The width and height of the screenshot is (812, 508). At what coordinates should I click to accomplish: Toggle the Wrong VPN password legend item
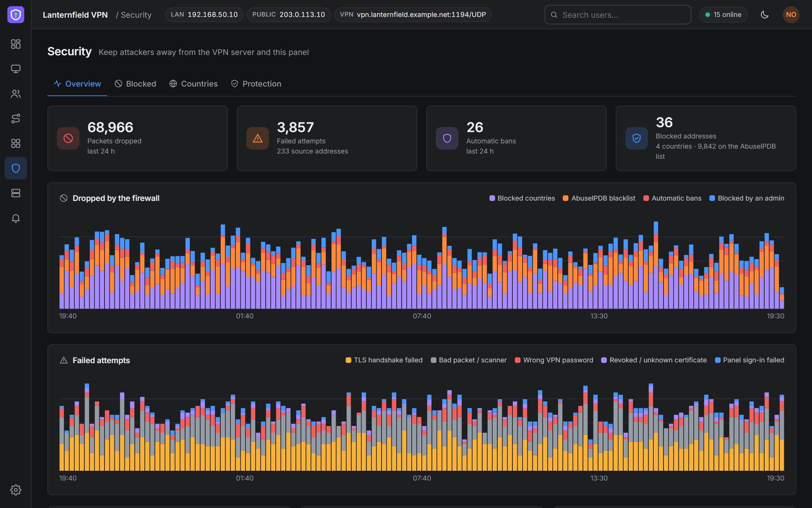554,360
